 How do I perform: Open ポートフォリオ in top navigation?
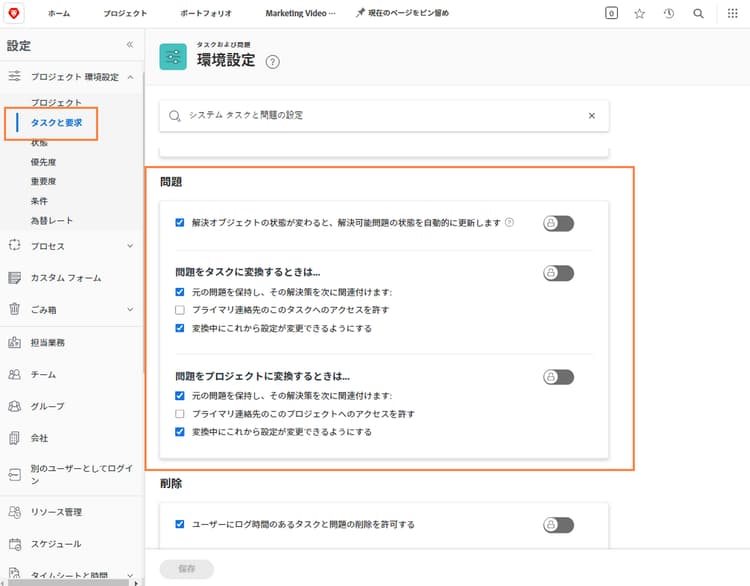pos(206,13)
